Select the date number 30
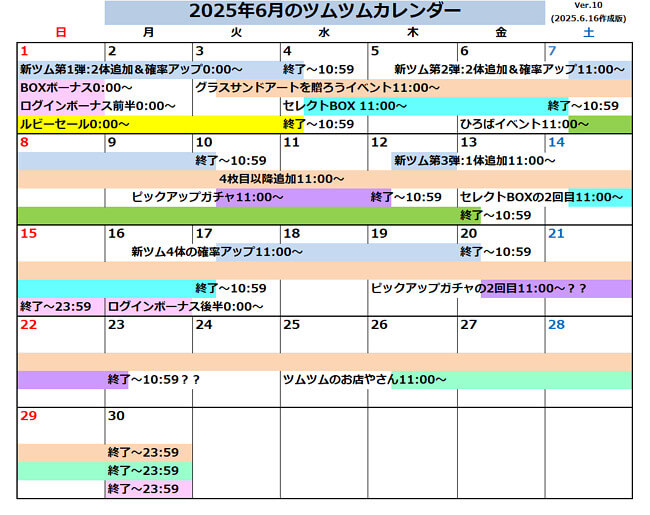 (x=116, y=415)
